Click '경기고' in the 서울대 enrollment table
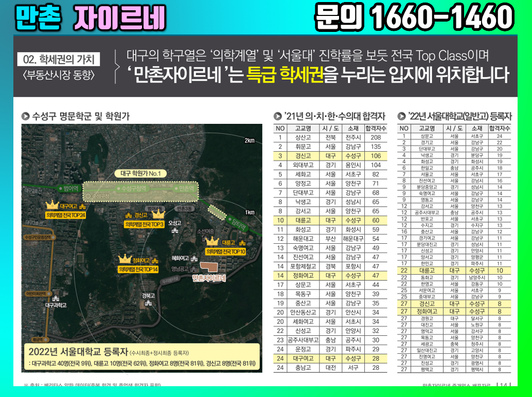This screenshot has height=397, width=532. (427, 142)
